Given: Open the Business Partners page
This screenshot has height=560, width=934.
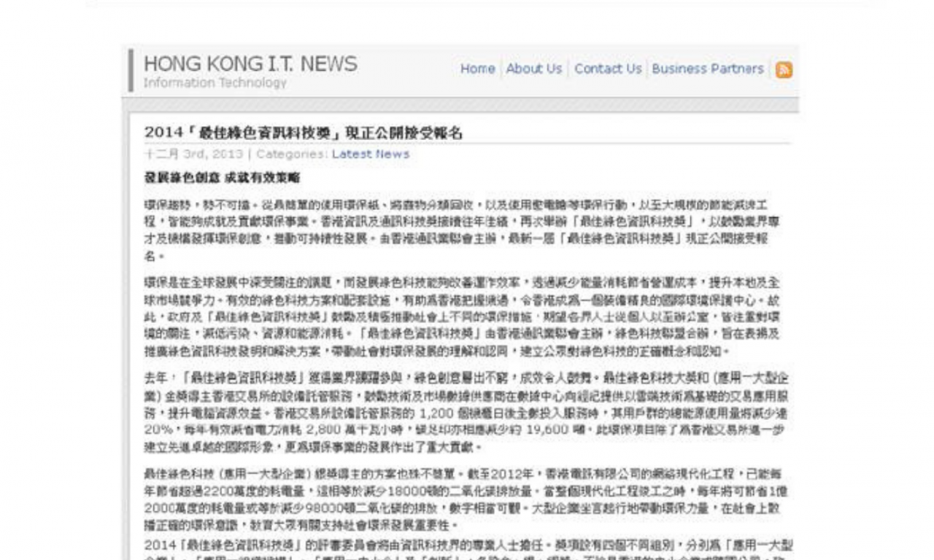Looking at the screenshot, I should tap(707, 69).
